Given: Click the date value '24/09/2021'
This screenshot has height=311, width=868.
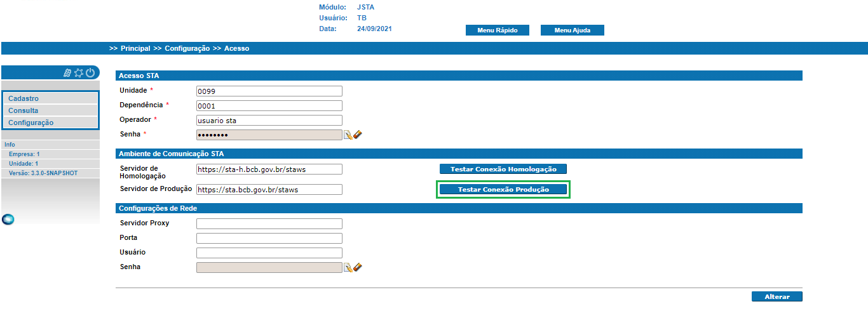Looking at the screenshot, I should click(375, 29).
